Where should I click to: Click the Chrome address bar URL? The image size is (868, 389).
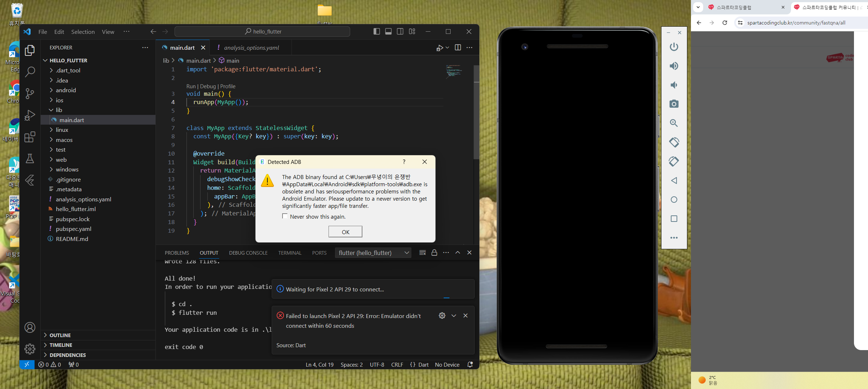click(796, 23)
